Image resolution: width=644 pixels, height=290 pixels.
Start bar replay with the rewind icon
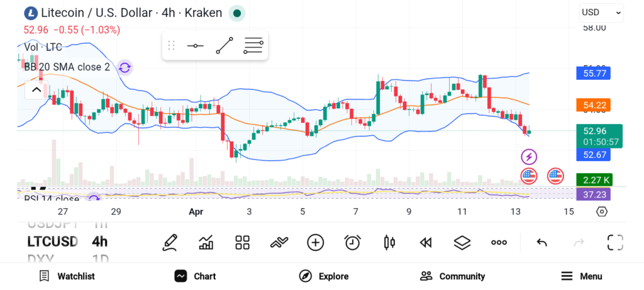point(426,242)
